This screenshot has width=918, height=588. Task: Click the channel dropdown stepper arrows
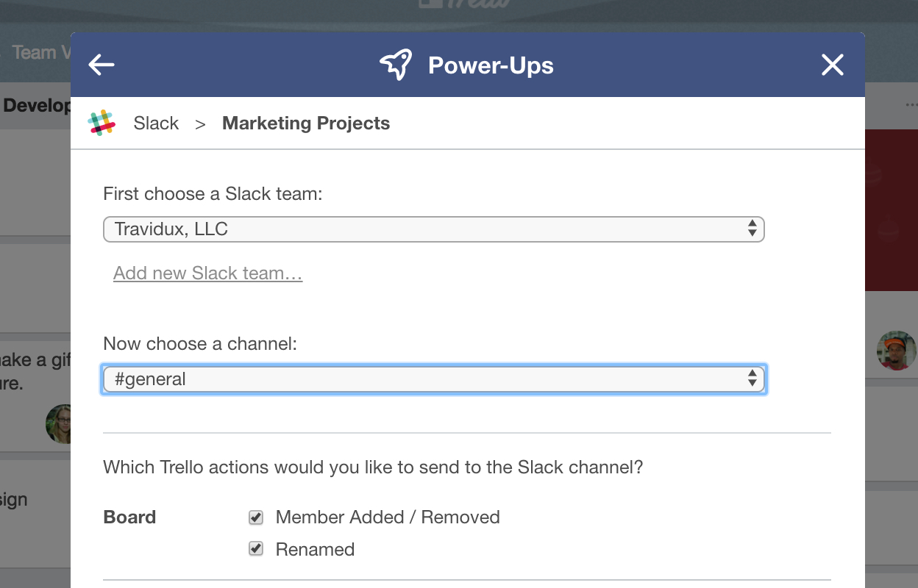tap(752, 379)
